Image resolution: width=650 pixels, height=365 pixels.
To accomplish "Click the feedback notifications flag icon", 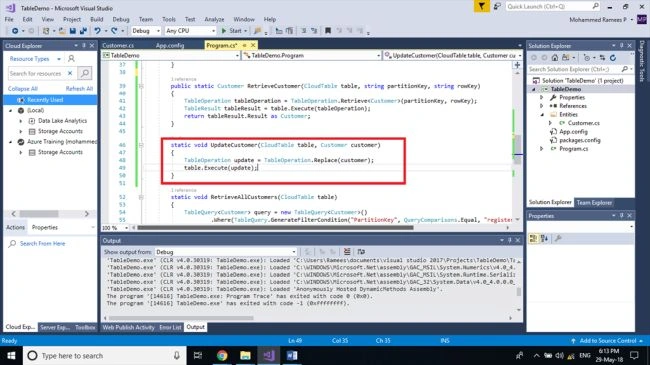I will (x=481, y=6).
